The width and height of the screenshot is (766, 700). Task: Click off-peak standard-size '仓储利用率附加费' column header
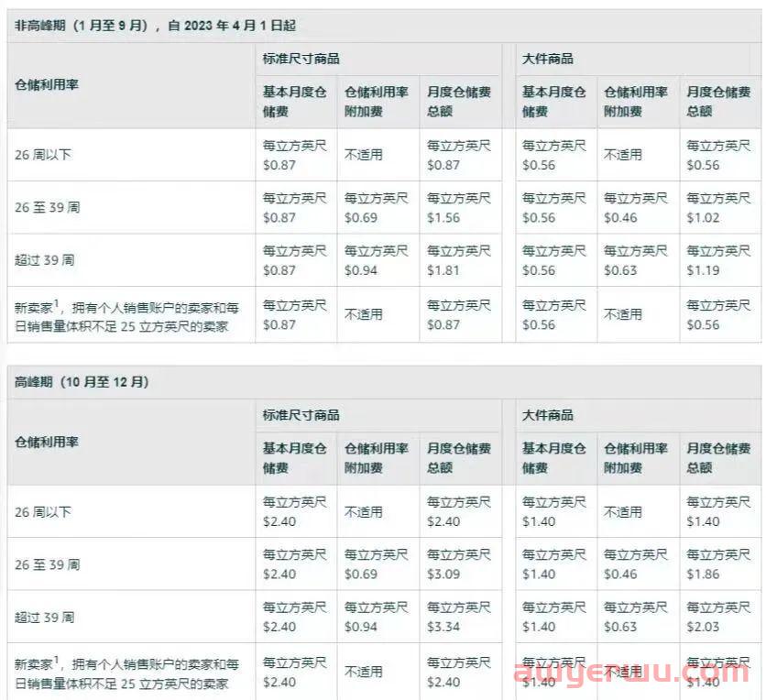coord(377,102)
